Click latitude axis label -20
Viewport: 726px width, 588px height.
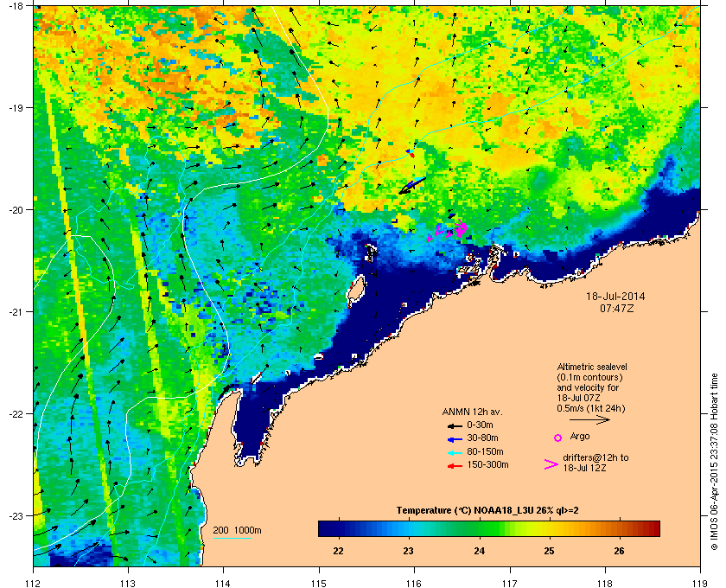pos(16,209)
